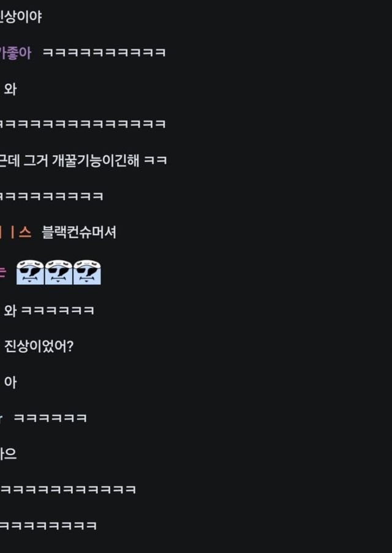The width and height of the screenshot is (392, 553).
Task: Select the 블랙컨슈머셔 chat message
Action: [79, 233]
